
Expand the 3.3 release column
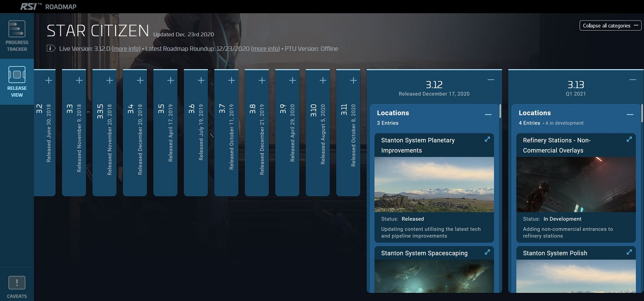click(79, 81)
